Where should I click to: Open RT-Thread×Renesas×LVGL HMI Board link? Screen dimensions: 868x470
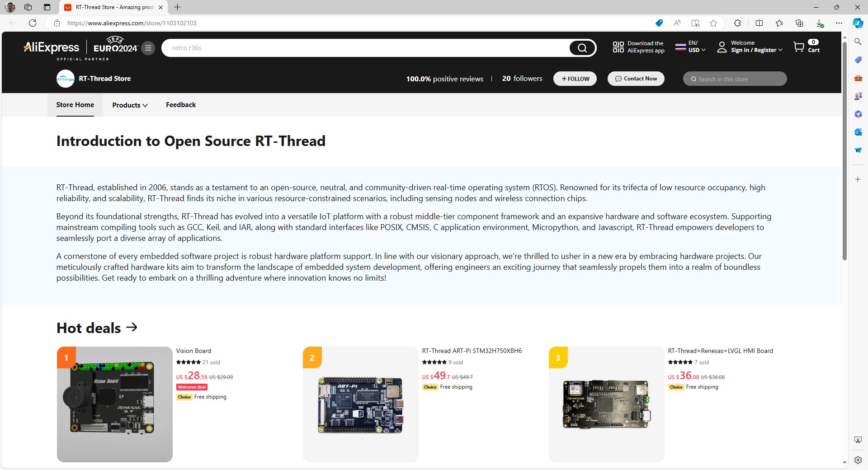coord(720,351)
